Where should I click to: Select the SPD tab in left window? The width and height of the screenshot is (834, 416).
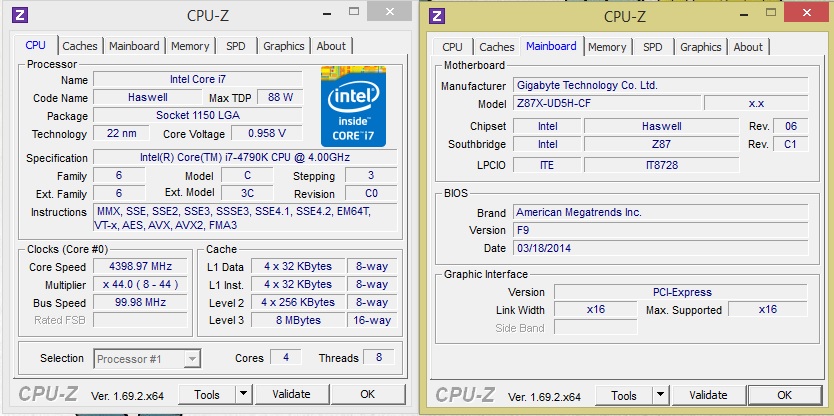(236, 46)
